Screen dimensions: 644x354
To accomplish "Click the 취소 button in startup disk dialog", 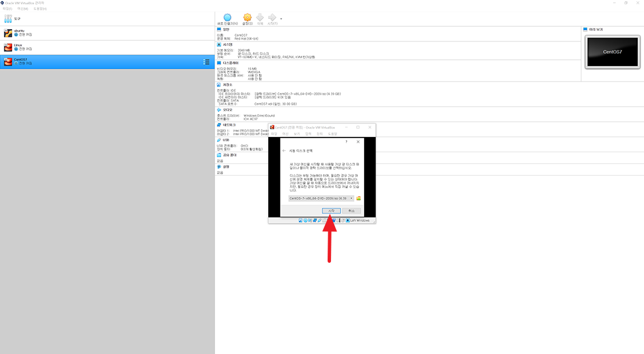I will 351,211.
